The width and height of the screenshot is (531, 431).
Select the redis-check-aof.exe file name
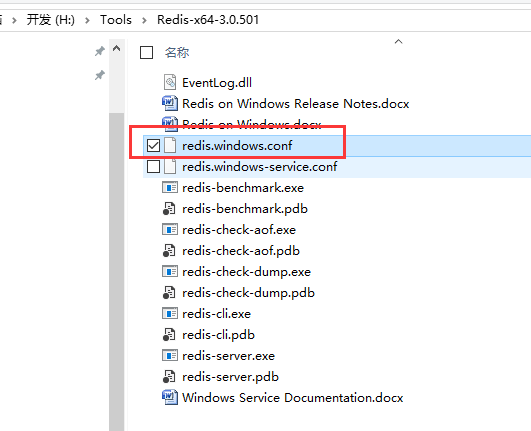[239, 230]
